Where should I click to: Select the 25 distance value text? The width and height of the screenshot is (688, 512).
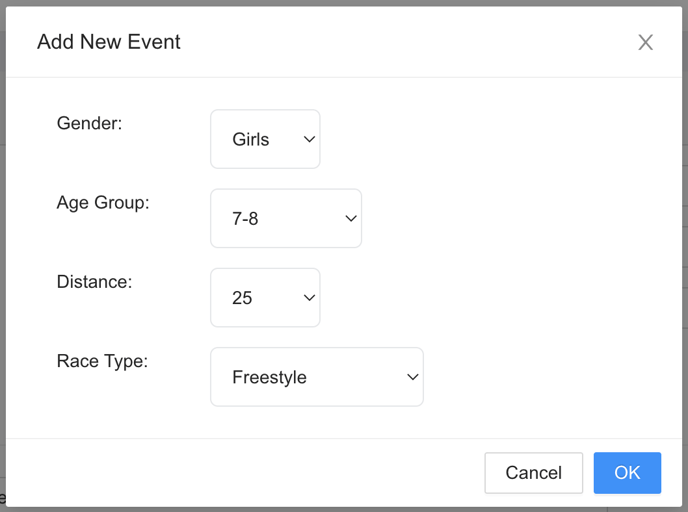tap(242, 298)
